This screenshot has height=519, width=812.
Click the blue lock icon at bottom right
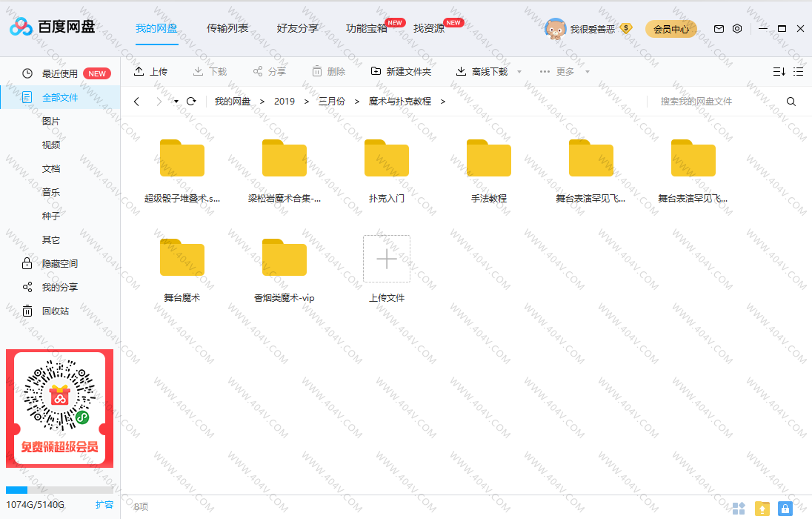tap(785, 508)
